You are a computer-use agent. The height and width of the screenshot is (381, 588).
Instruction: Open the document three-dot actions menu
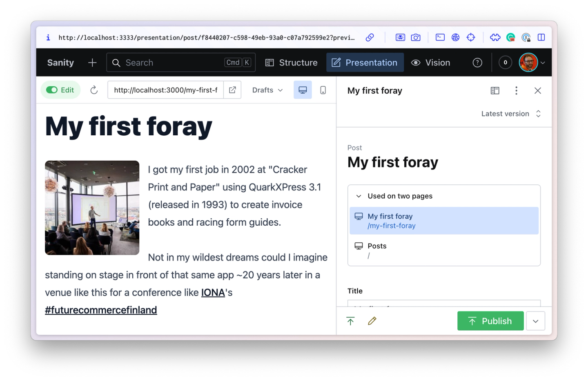516,90
